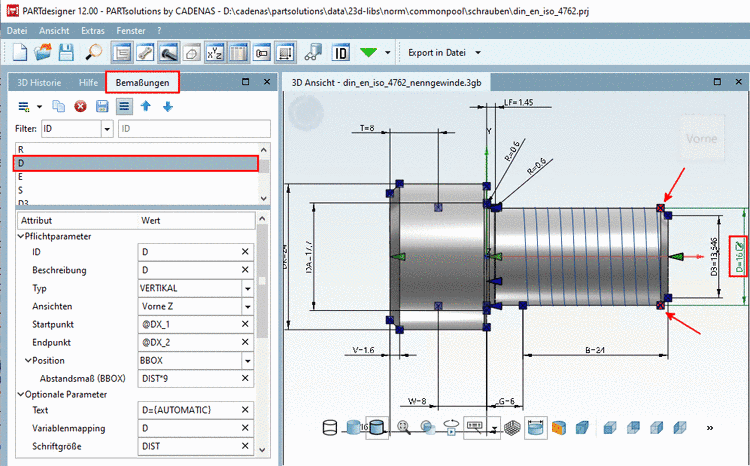750x466 pixels.
Task: Toggle the list view button in panel toolbar
Action: point(124,105)
